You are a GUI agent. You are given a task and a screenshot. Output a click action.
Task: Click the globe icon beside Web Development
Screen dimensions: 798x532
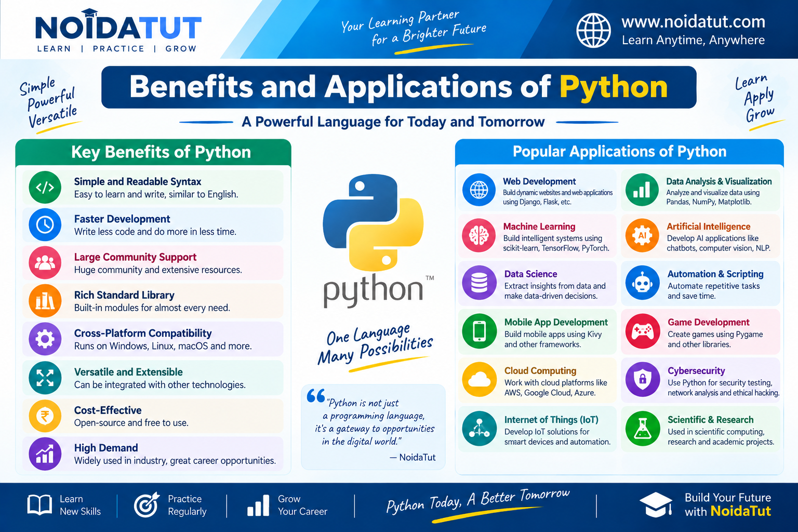479,190
